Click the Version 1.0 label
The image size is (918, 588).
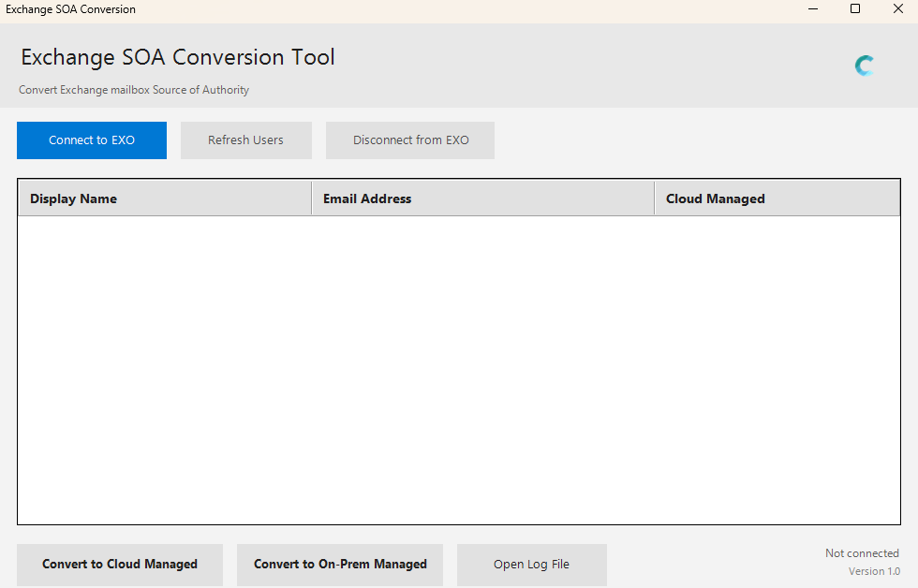[x=874, y=571]
